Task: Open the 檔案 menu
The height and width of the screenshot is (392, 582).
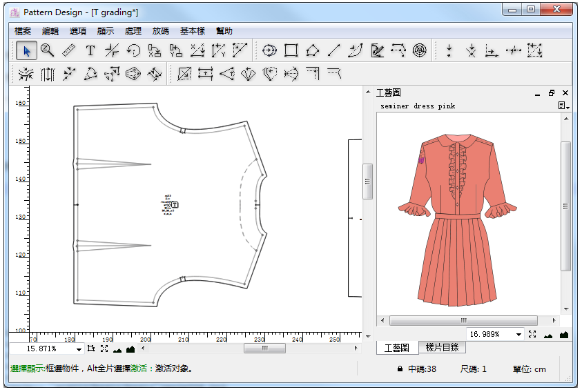Action: tap(23, 31)
